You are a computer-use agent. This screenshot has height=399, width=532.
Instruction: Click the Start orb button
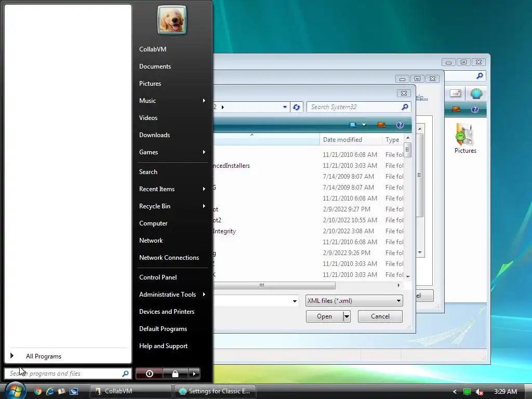pos(15,390)
